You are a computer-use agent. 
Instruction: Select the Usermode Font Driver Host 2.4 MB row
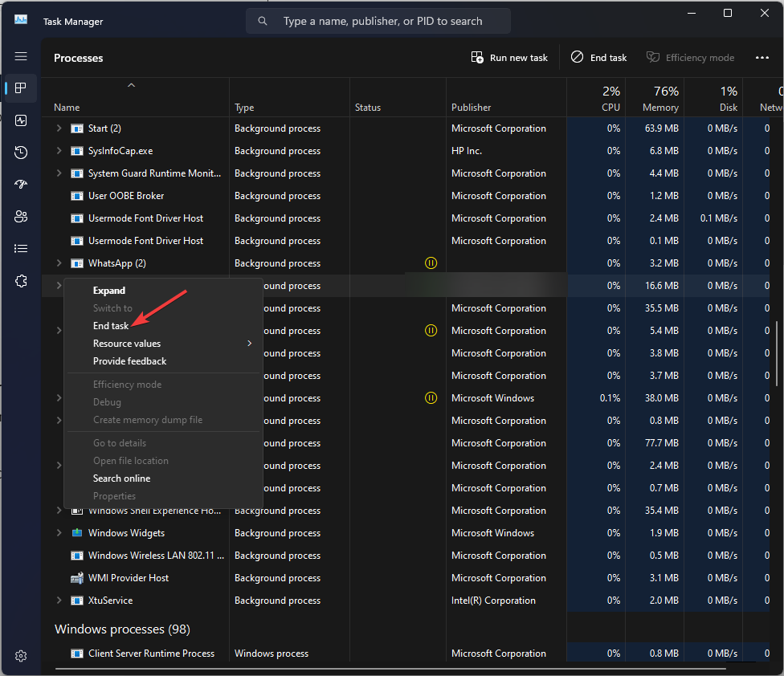click(405, 218)
